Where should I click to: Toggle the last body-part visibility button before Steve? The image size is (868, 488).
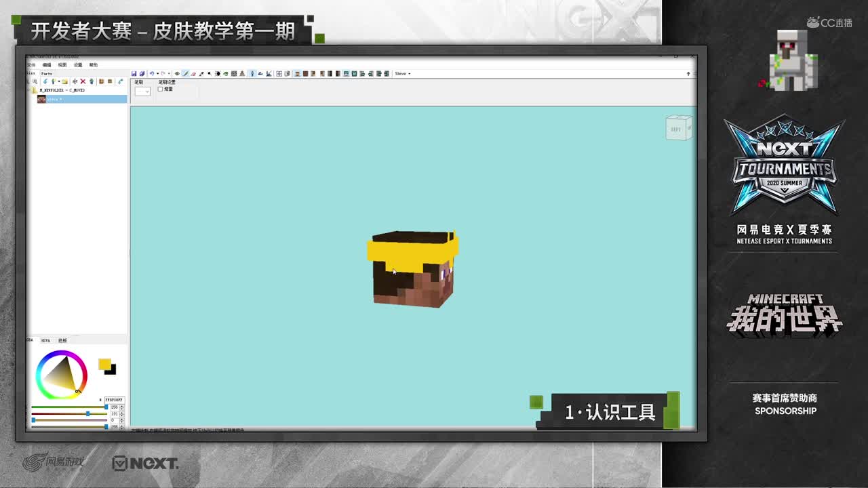387,74
